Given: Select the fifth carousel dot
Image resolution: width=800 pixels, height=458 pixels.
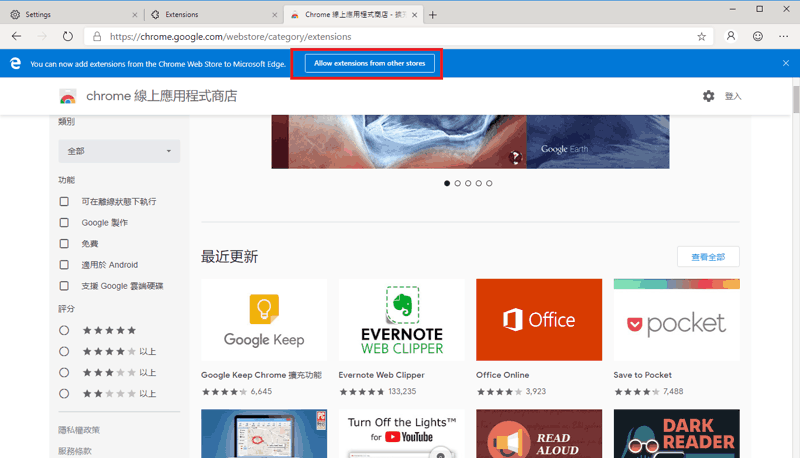Looking at the screenshot, I should click(x=489, y=183).
